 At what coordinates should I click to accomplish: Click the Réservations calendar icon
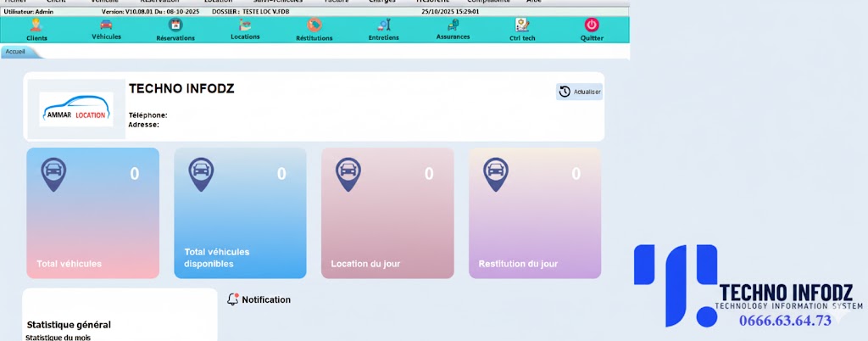[x=175, y=28]
